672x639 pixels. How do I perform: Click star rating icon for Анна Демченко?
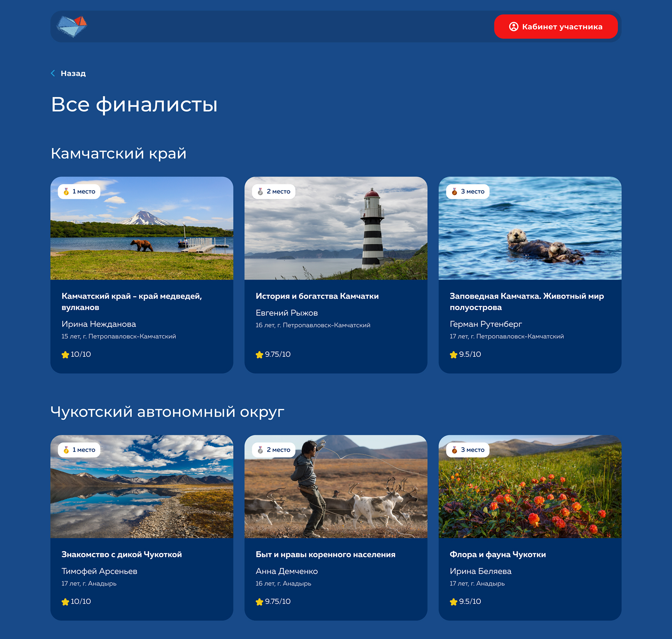click(x=259, y=602)
